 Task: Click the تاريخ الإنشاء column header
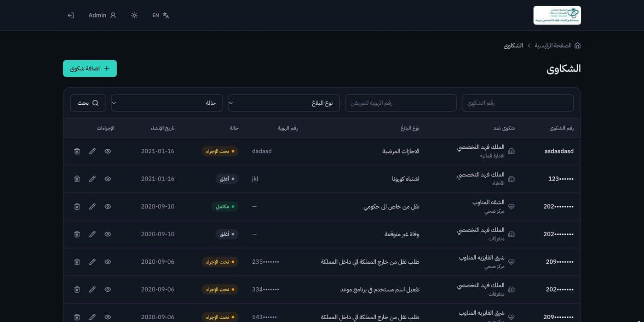162,128
